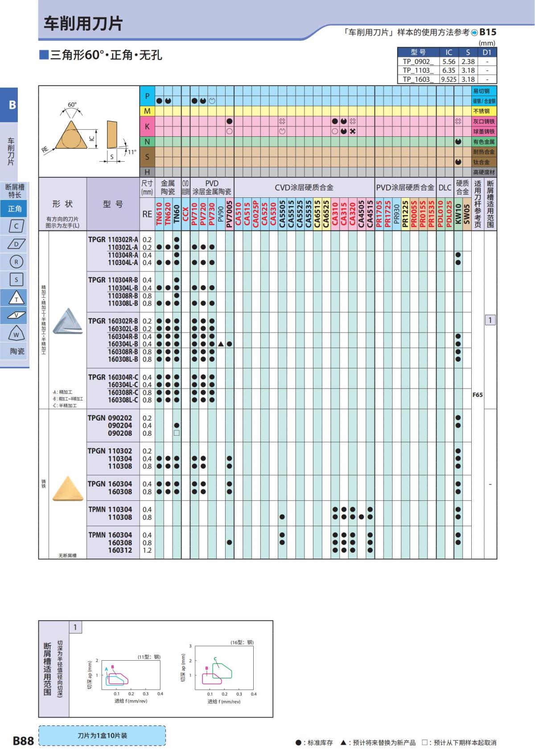Click the hollow square mark in TPGN 090208 row
535x756 pixels.
click(x=177, y=433)
